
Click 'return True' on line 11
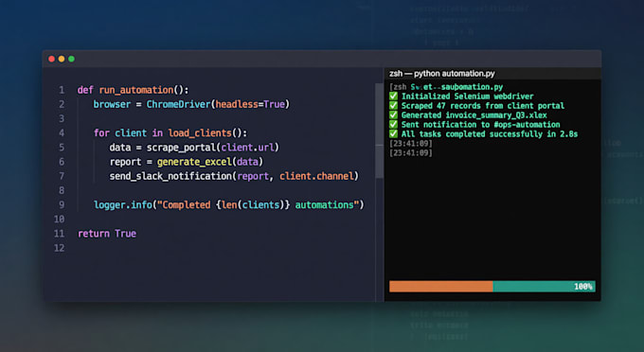(x=107, y=234)
